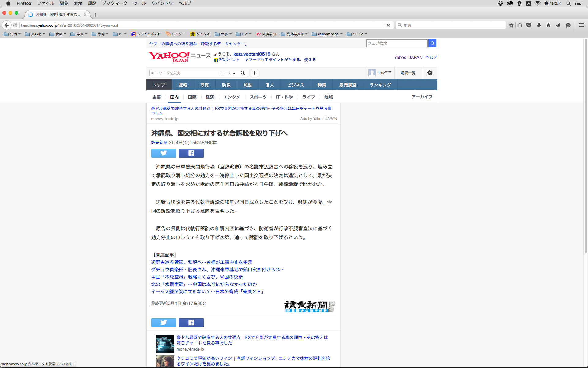588x368 pixels.
Task: Expand the ニュース search scope dropdown
Action: click(227, 73)
